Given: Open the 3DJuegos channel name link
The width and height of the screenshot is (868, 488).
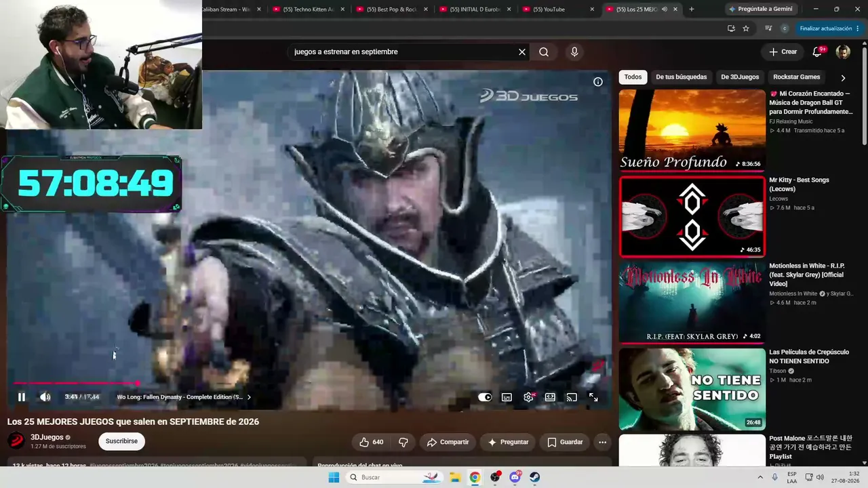Looking at the screenshot, I should [x=47, y=437].
